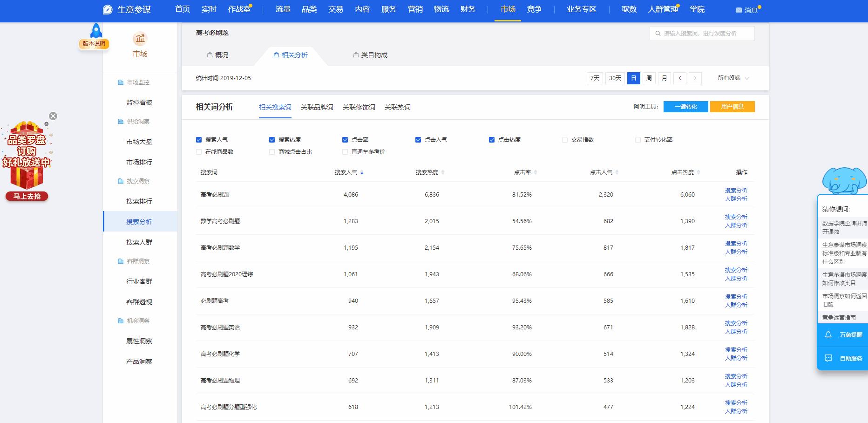868x423 pixels.
Task: Click the 版本说明 rocket icon
Action: pos(95,32)
